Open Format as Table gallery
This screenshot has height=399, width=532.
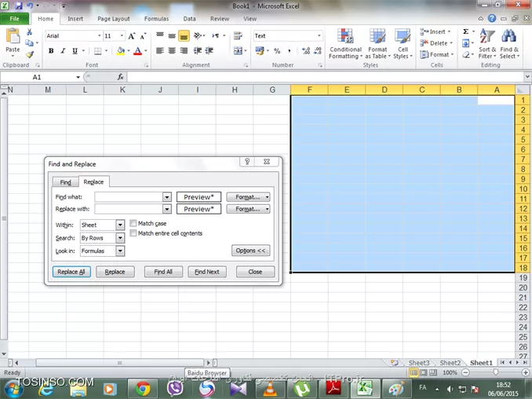[x=377, y=43]
